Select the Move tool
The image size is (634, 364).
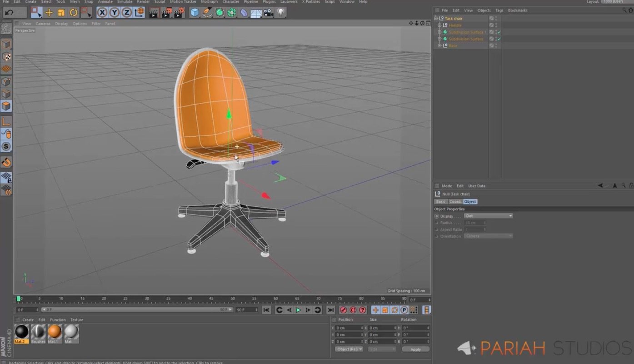[49, 13]
